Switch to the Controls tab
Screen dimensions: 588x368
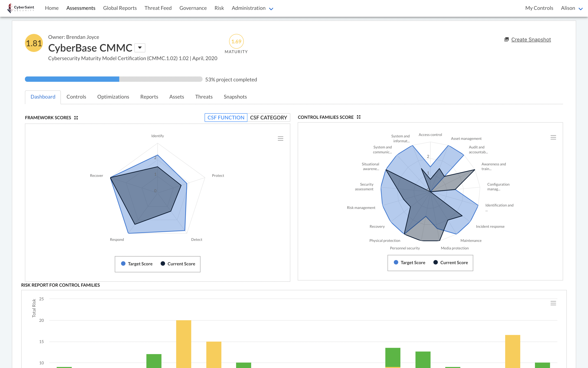(76, 97)
